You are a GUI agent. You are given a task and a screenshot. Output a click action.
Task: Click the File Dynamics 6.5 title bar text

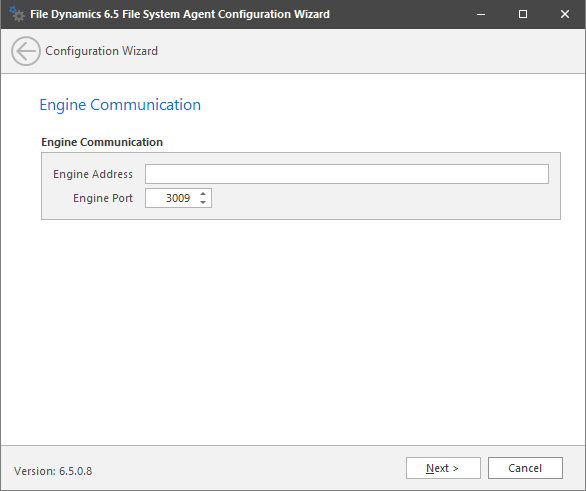pyautogui.click(x=180, y=14)
